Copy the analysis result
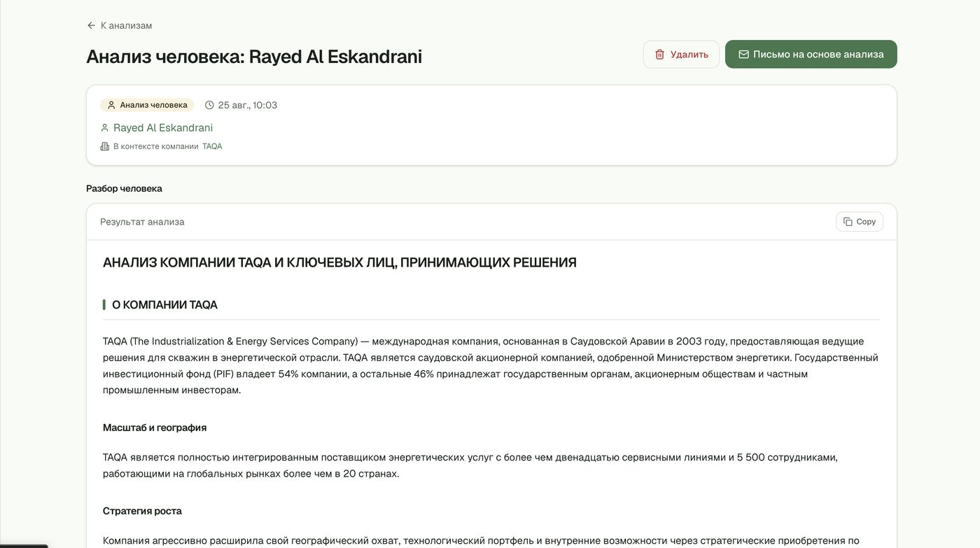980x548 pixels. 859,222
